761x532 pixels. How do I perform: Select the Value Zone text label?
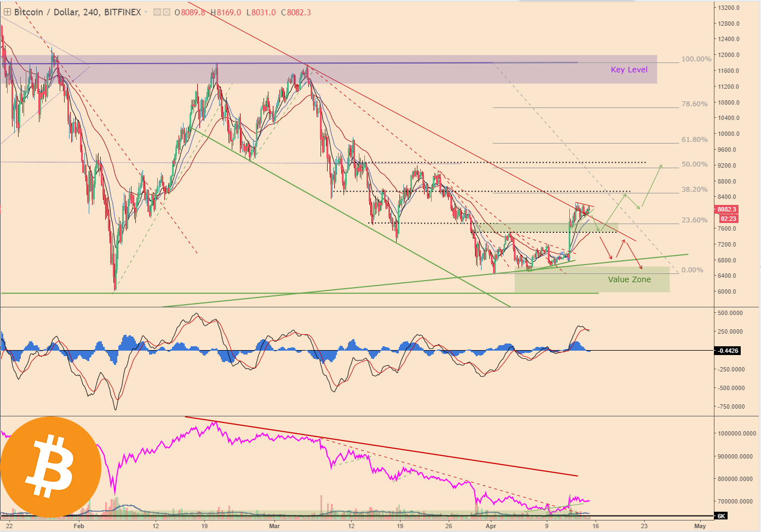[630, 279]
